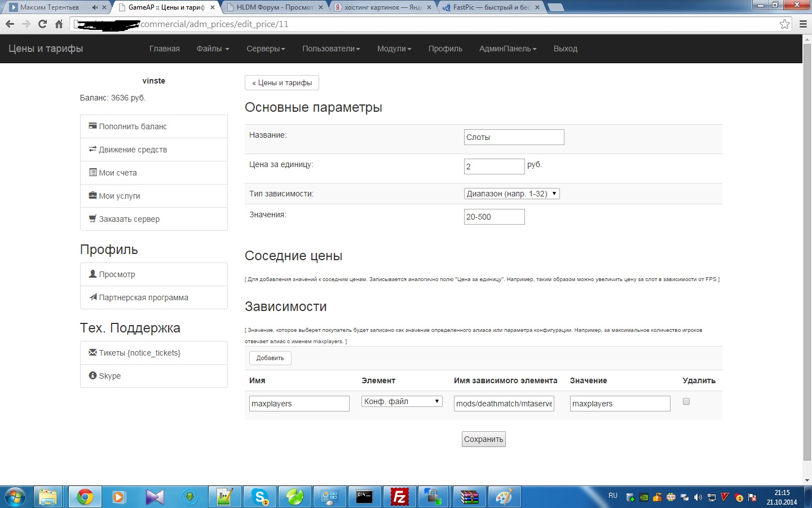Open the АдминПанель navigation menu
The image size is (812, 508).
click(x=507, y=49)
